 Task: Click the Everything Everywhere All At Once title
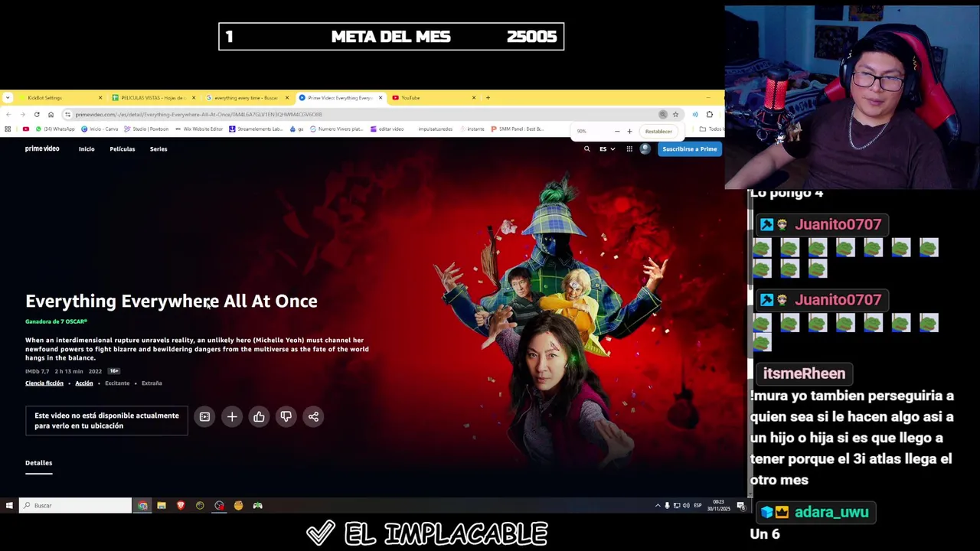click(x=171, y=302)
